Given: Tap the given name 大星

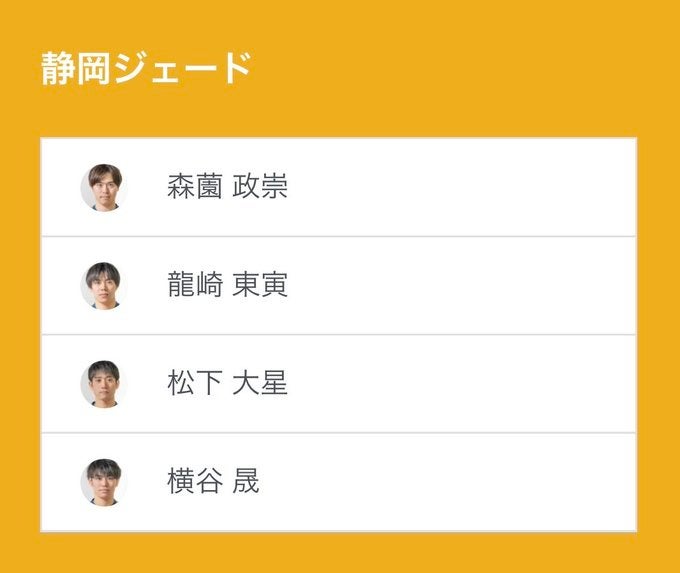Looking at the screenshot, I should coord(261,383).
